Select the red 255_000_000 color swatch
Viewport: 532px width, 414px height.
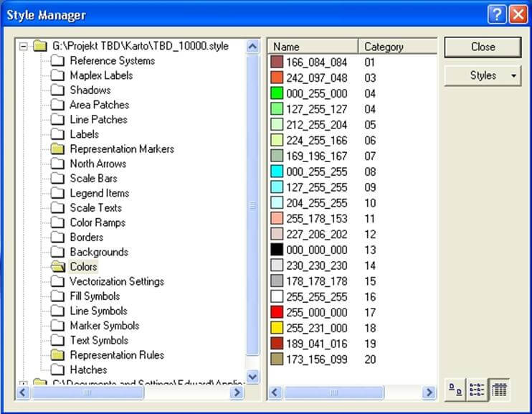[277, 312]
